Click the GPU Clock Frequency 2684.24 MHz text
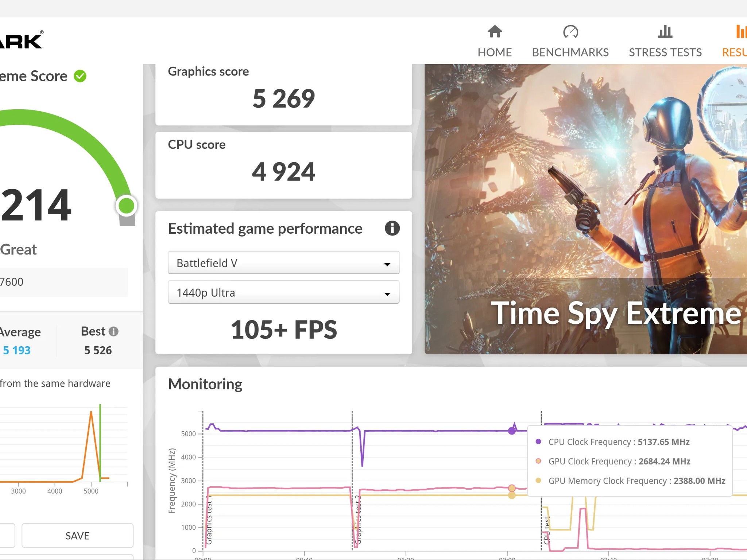The height and width of the screenshot is (560, 747). point(619,461)
